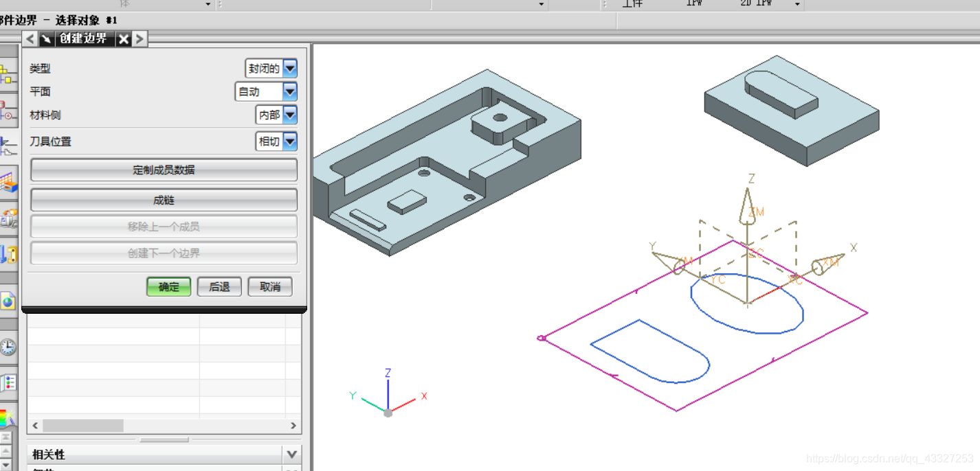Viewport: 980px width, 471px height.
Task: Open the Reuse Library sidebar tab
Action: [x=9, y=182]
